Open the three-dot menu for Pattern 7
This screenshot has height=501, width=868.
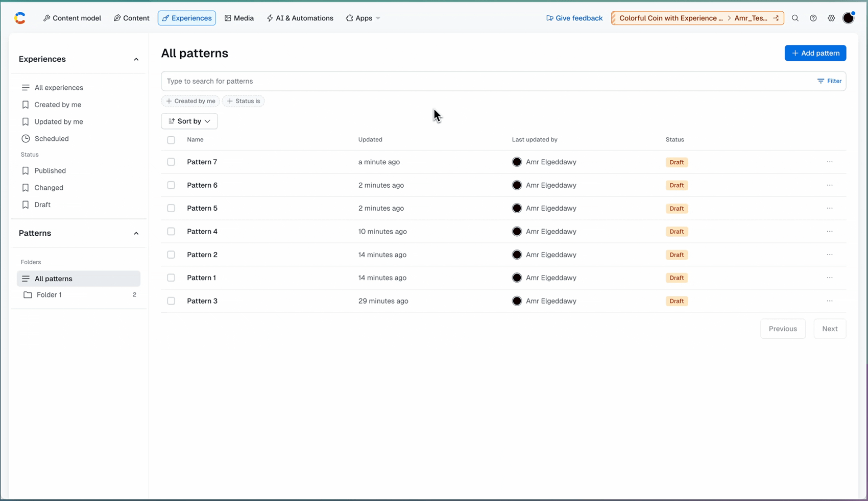(830, 162)
